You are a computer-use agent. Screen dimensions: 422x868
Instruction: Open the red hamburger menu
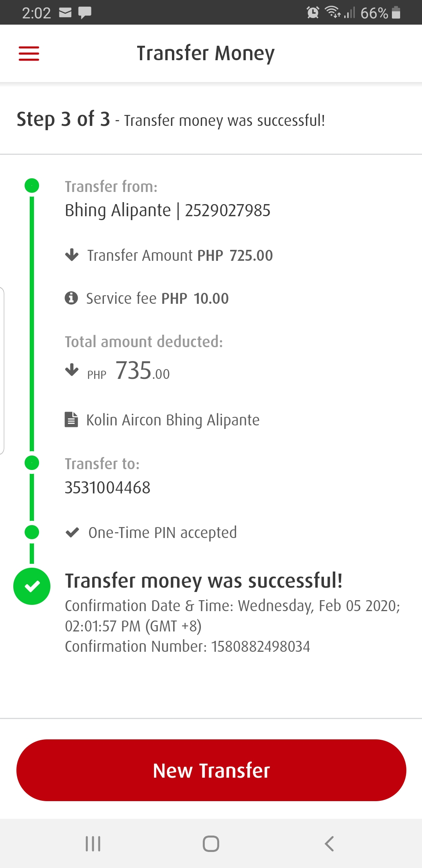29,54
